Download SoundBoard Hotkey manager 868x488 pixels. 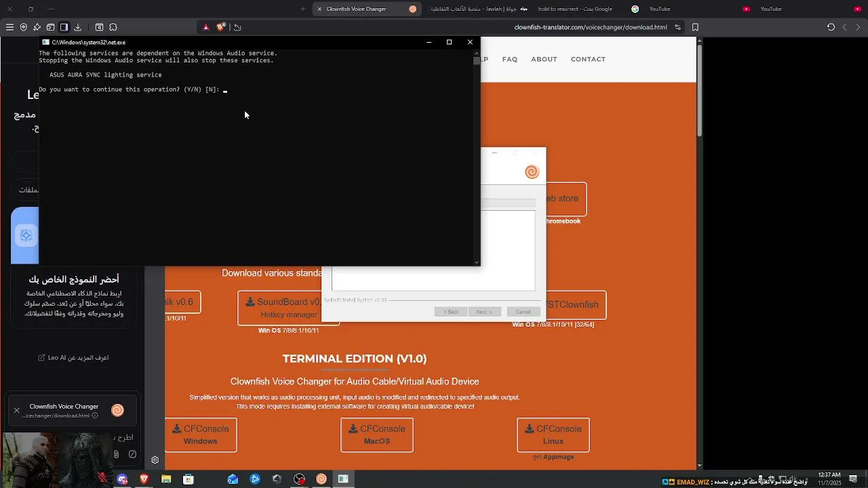tap(288, 308)
